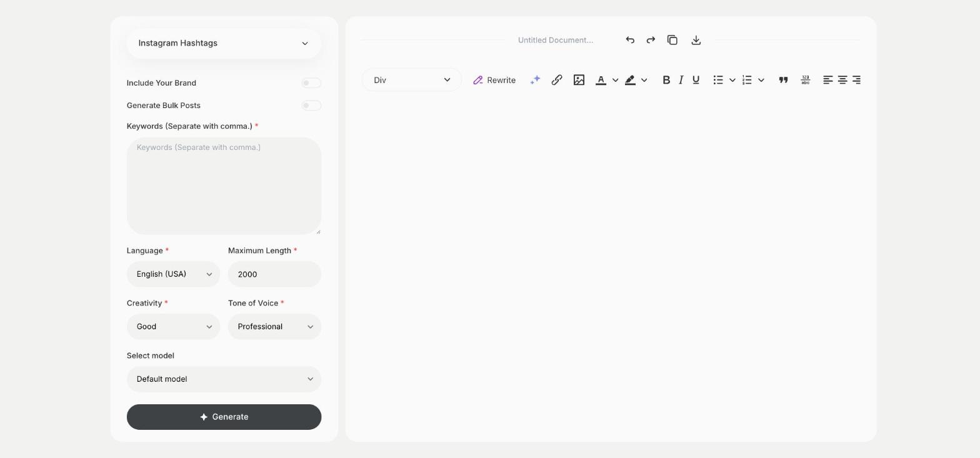The height and width of the screenshot is (458, 980).
Task: Expand the bullet list style arrow
Action: [732, 80]
